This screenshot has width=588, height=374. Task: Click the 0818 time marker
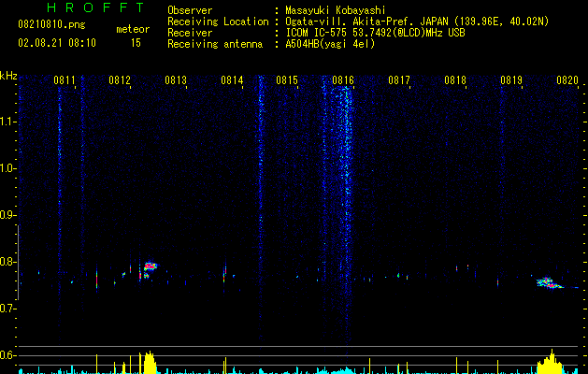[455, 80]
